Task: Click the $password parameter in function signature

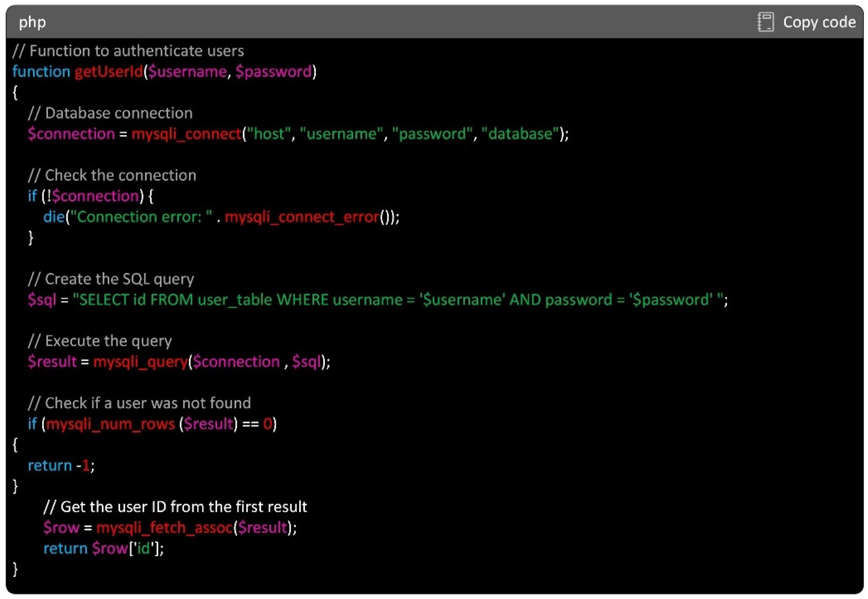Action: point(273,71)
